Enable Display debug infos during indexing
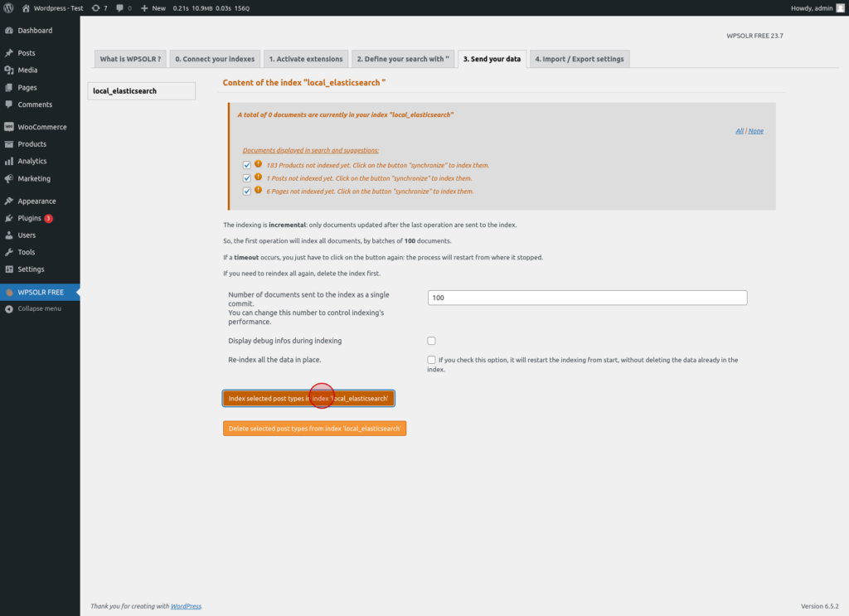The image size is (849, 616). pos(431,341)
